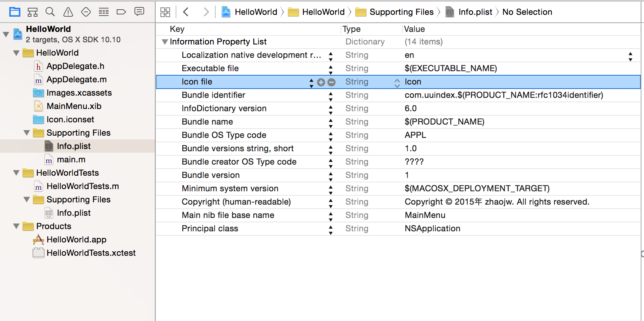
Task: Click the HelloWorld.app product icon
Action: click(39, 240)
